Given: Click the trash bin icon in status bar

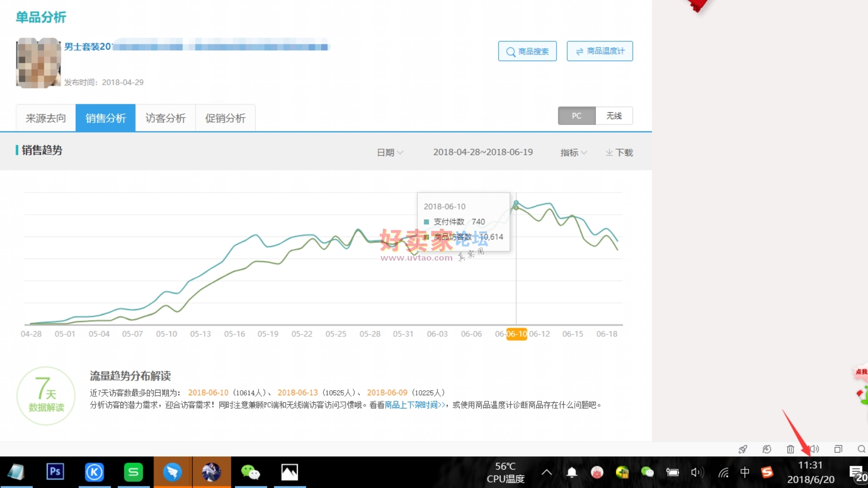Looking at the screenshot, I should pyautogui.click(x=790, y=449).
